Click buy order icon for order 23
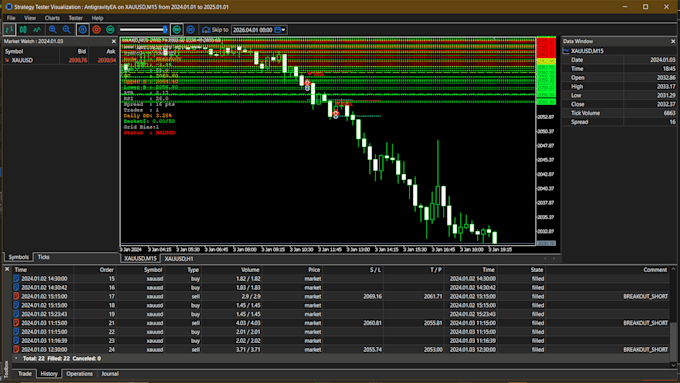The height and width of the screenshot is (383, 680). coord(16,340)
